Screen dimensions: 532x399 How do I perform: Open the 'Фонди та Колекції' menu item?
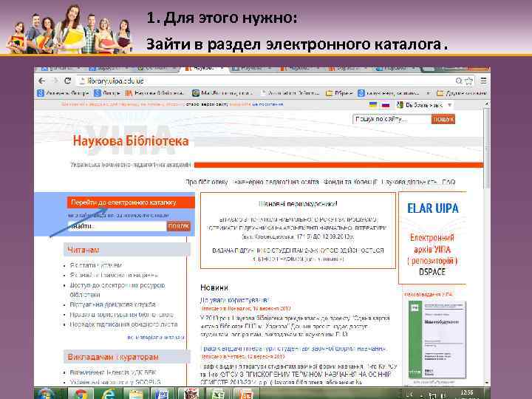[x=350, y=183]
